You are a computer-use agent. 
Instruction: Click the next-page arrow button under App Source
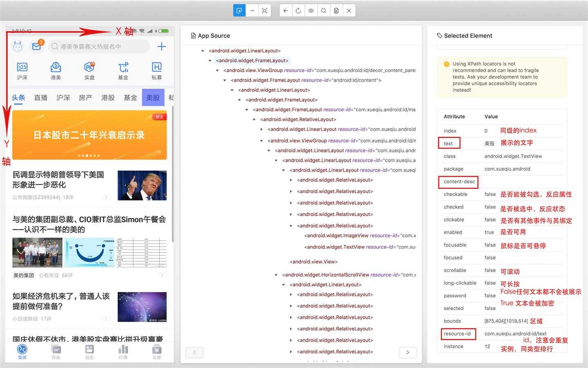(408, 352)
